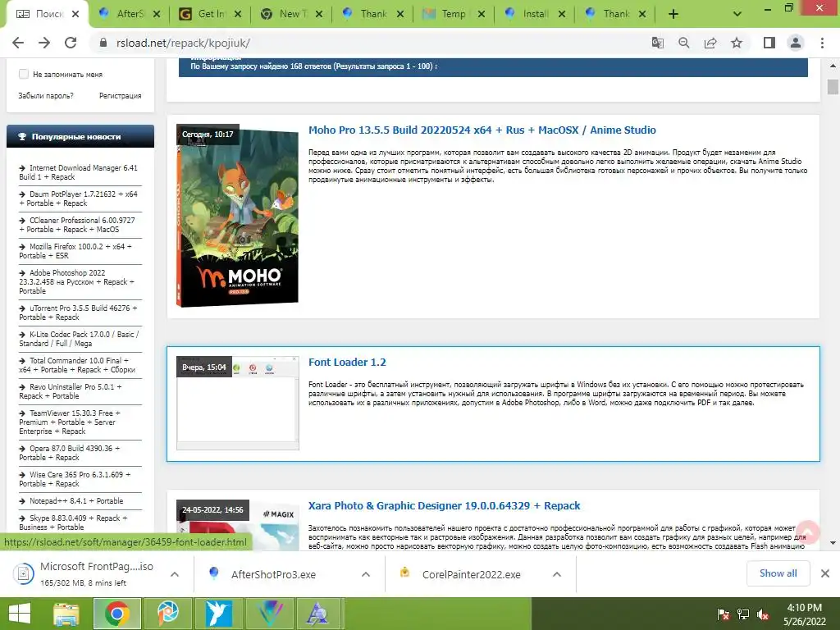
Task: Show all downloads
Action: click(778, 573)
